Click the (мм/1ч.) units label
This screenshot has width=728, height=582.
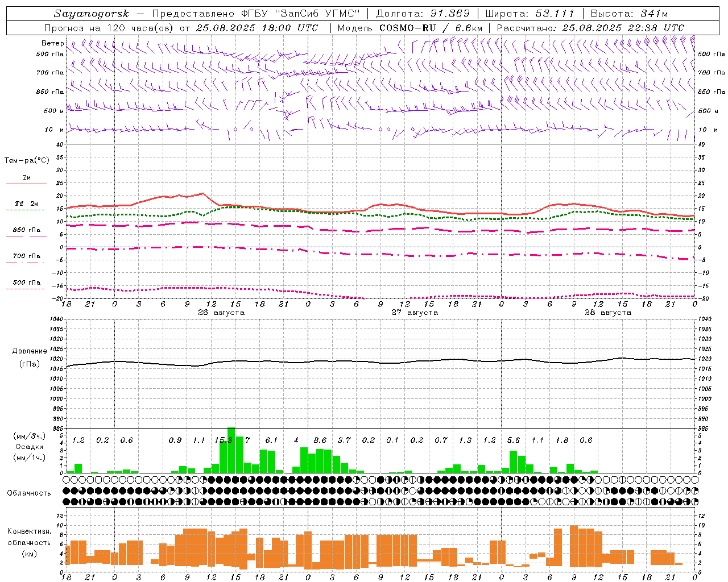click(29, 458)
